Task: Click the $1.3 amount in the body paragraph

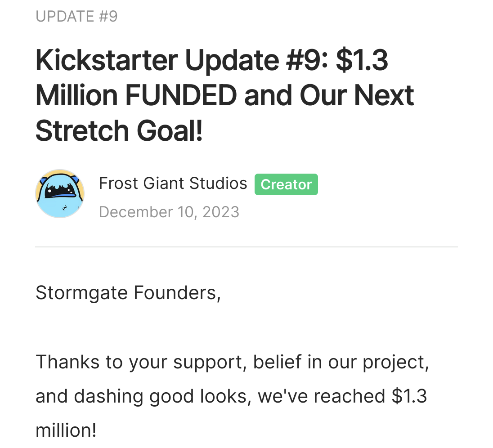Action: pyautogui.click(x=409, y=396)
